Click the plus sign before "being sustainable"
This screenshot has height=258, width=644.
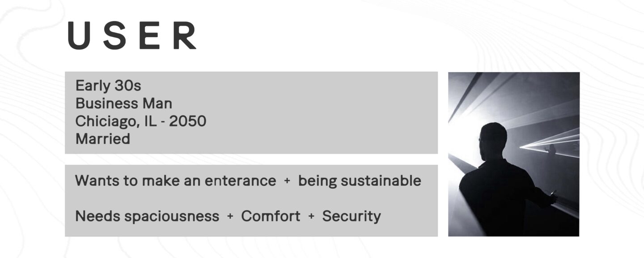click(287, 181)
